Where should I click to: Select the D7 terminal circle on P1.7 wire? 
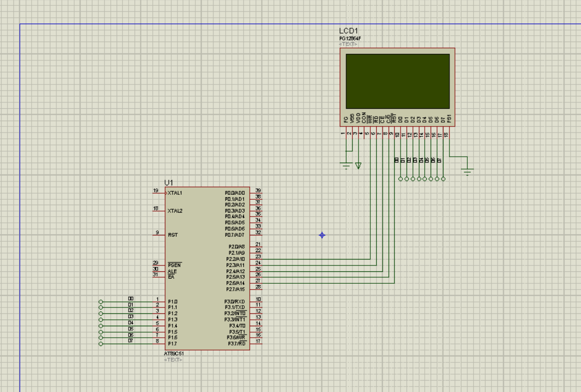[101, 344]
